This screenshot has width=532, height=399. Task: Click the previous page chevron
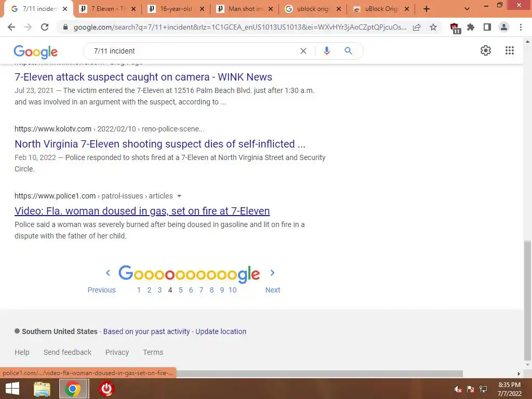[x=108, y=273]
